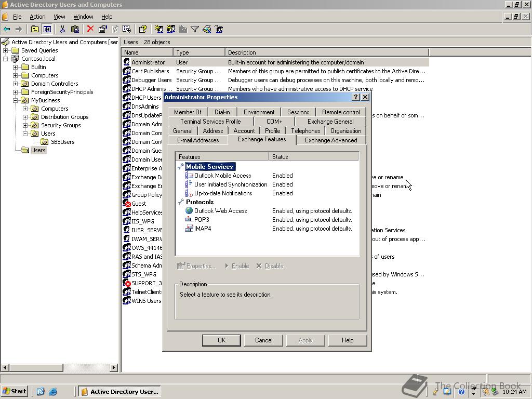The height and width of the screenshot is (399, 532).
Task: Select SBSUsers in the tree
Action: pos(62,142)
